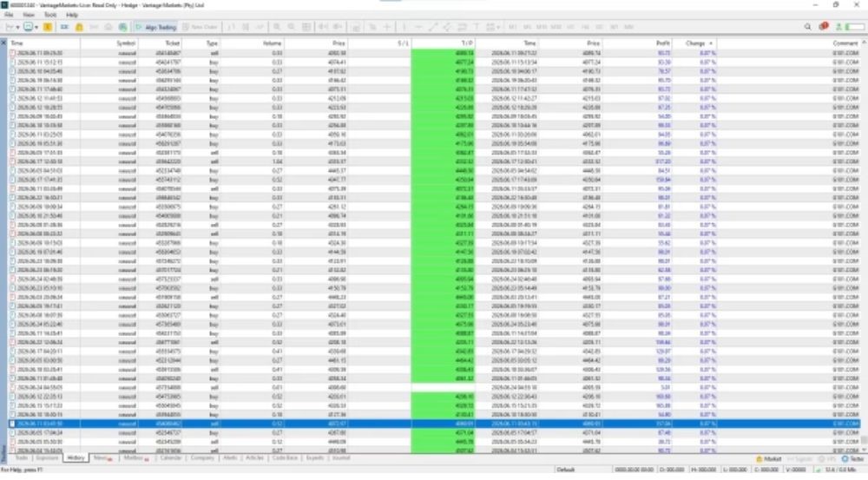Select the D1 timeframe button
The image size is (868, 480).
600,27
